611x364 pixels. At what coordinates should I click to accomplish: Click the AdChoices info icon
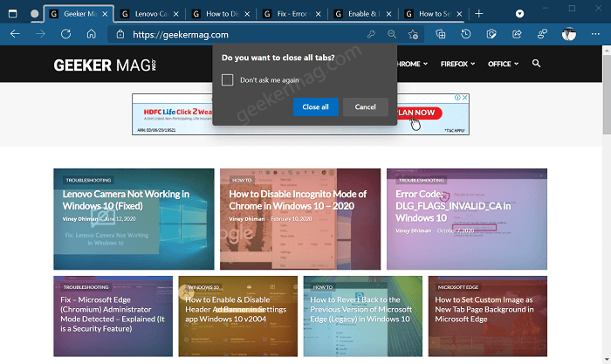point(457,98)
